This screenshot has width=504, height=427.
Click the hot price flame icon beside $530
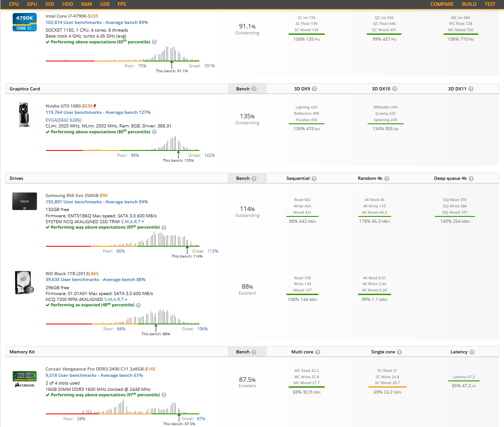coord(94,105)
